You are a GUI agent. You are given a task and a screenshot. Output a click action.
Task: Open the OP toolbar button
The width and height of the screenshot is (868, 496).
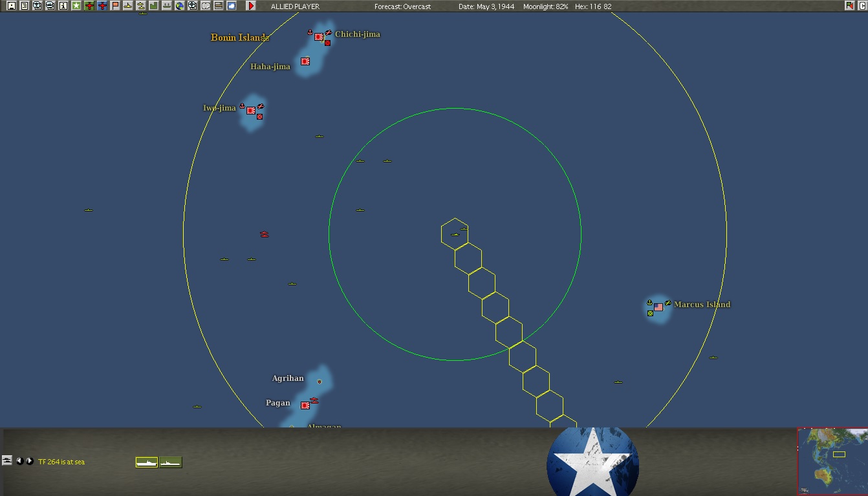pyautogui.click(x=206, y=6)
